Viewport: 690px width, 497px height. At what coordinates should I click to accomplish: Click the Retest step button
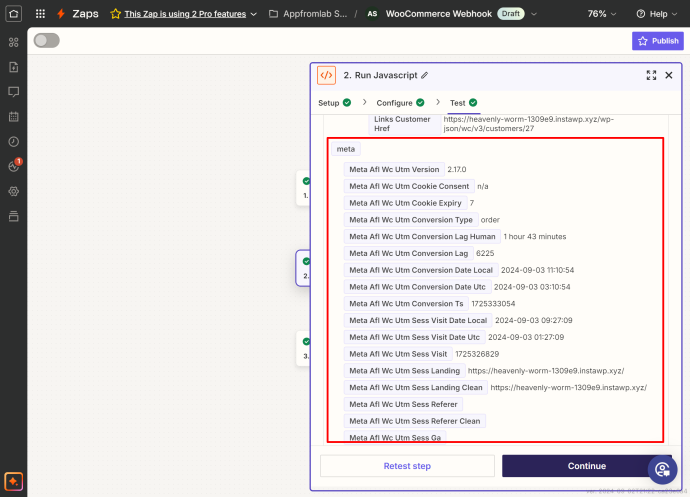[x=407, y=466]
